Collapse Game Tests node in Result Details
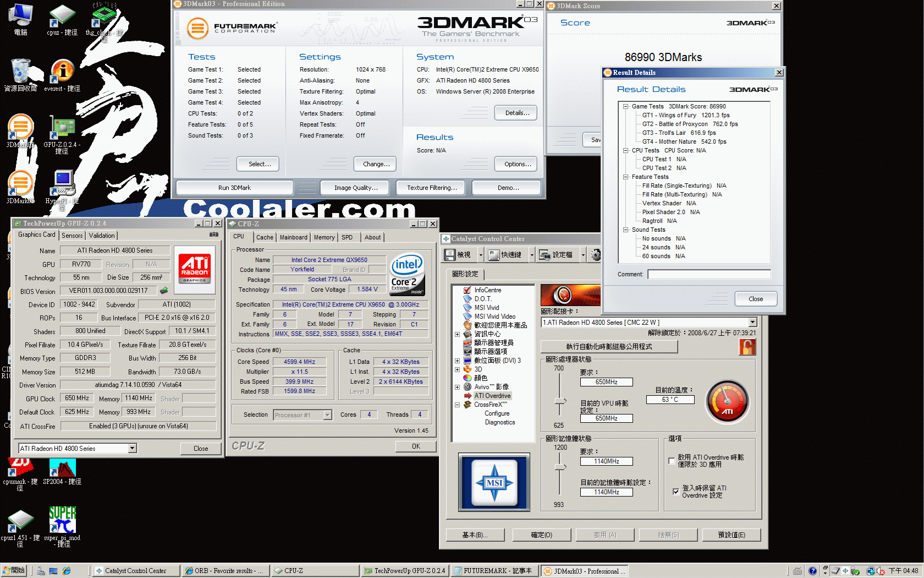924x578 pixels. [625, 106]
